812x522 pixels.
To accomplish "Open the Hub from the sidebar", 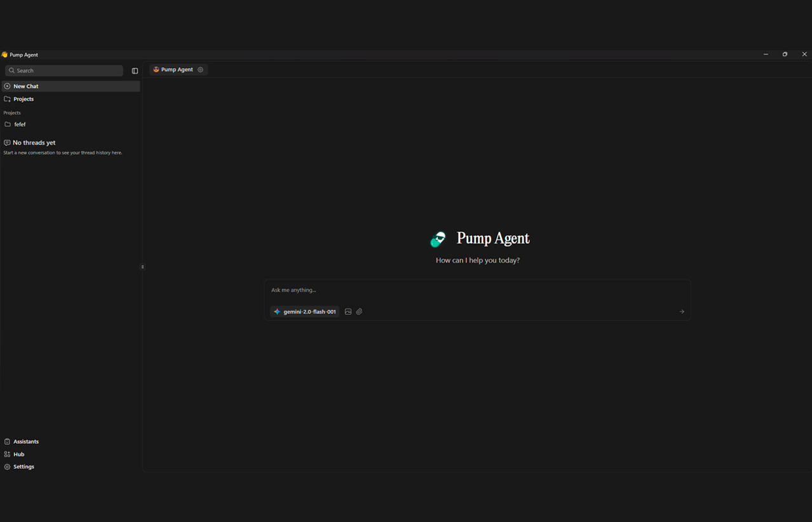I will [x=7, y=454].
